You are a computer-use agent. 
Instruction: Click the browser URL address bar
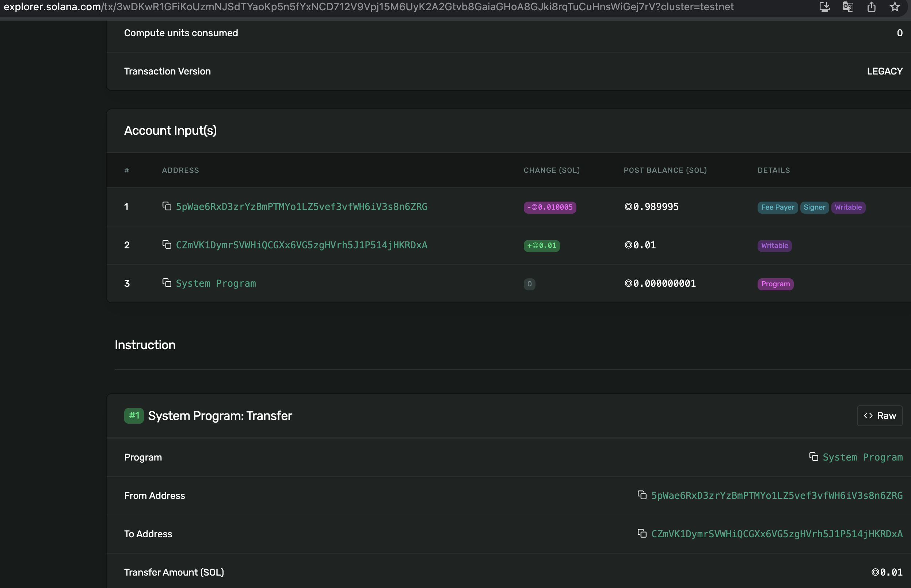[369, 7]
